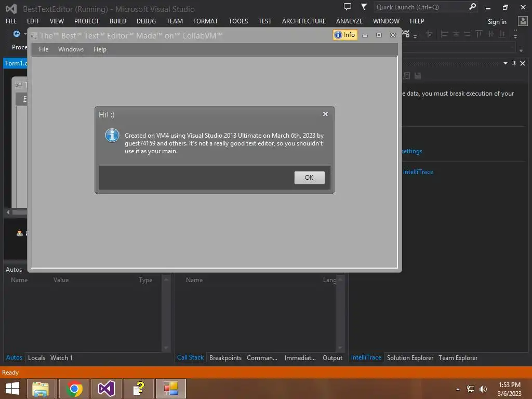
Task: Click the IntelliTrace hyperlink in the panel
Action: (x=418, y=172)
